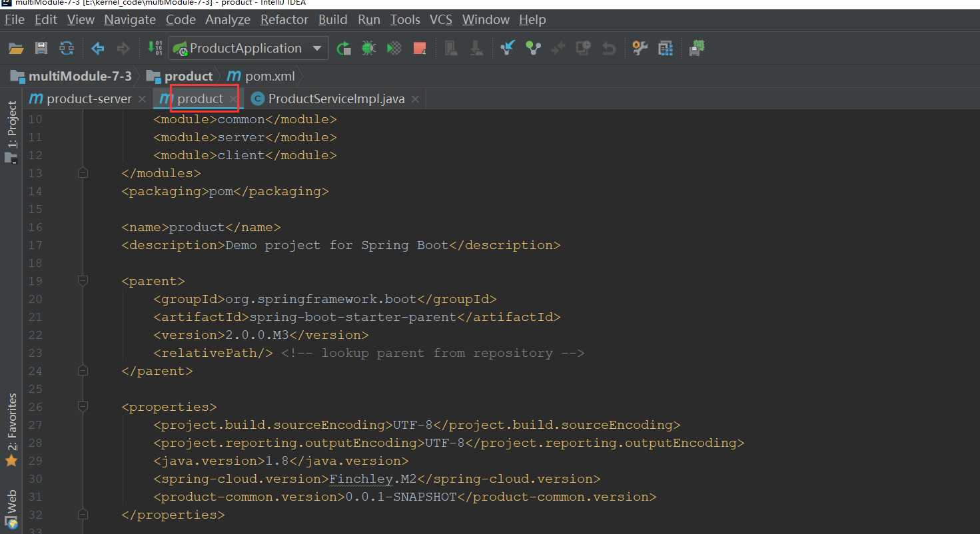Open the Analyze menu
This screenshot has width=980, height=534.
click(228, 19)
